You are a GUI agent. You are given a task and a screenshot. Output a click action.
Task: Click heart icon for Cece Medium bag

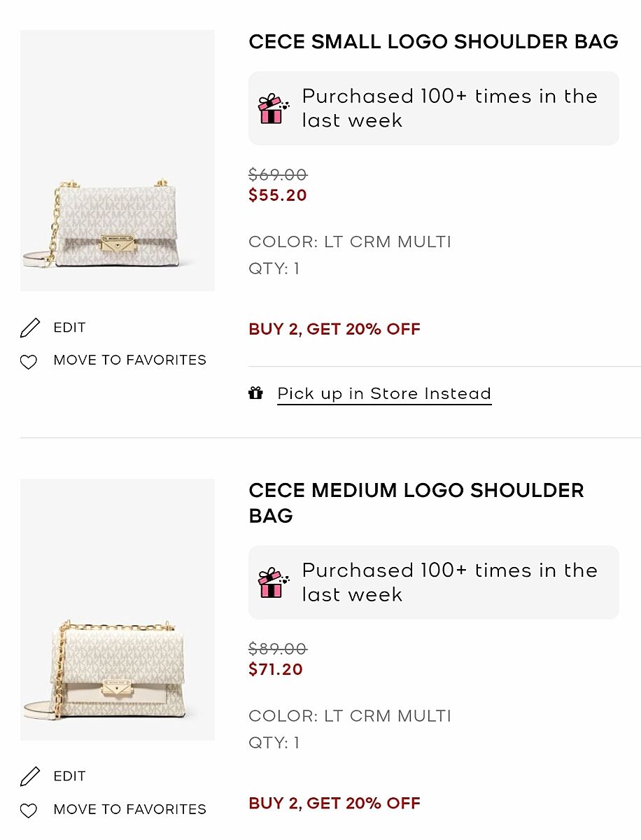click(x=28, y=811)
